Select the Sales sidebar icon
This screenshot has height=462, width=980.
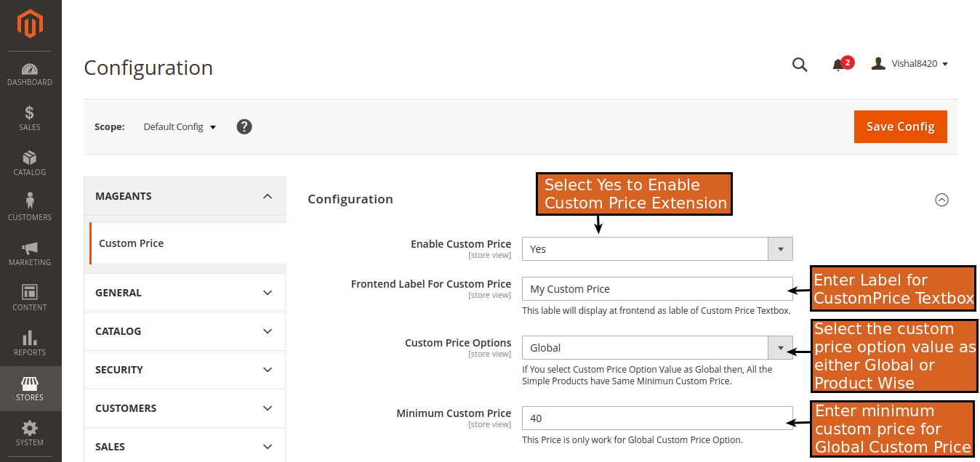[x=29, y=118]
